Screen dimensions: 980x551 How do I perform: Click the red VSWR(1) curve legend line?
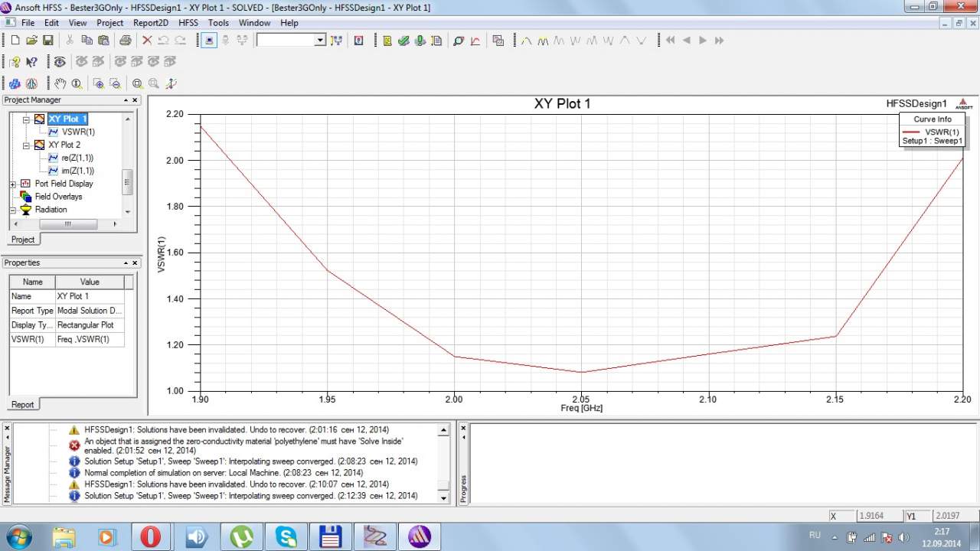pyautogui.click(x=910, y=132)
